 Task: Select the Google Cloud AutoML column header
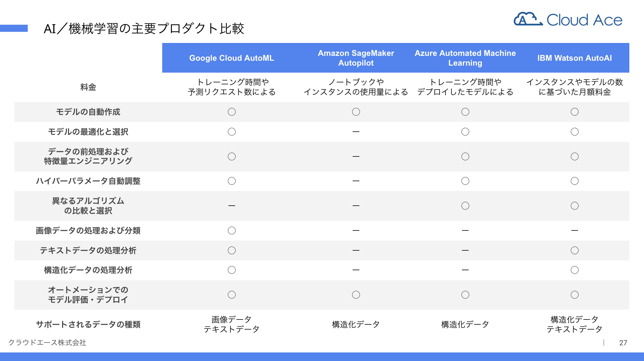click(x=232, y=58)
